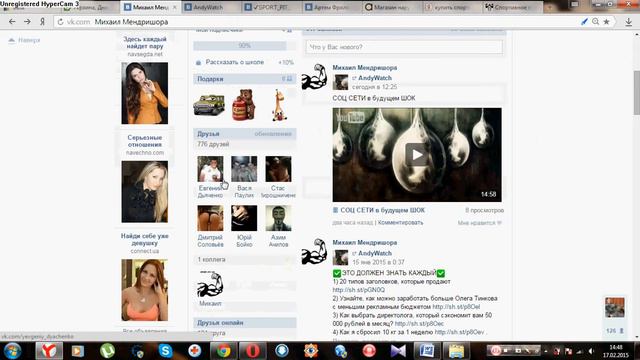
Task: Reload the page with the refresh icon
Action: (60, 22)
